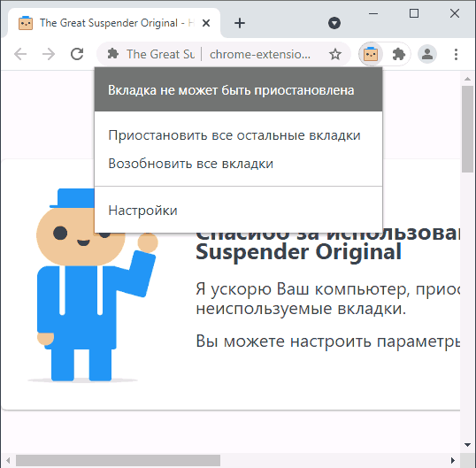This screenshot has height=468, width=476.
Task: Open the Extensions puzzle-piece menu
Action: 398,54
